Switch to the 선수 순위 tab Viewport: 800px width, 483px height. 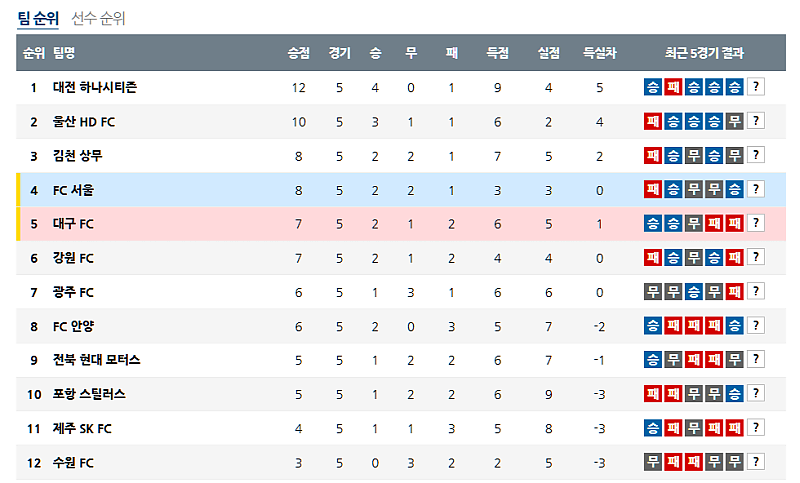(98, 18)
